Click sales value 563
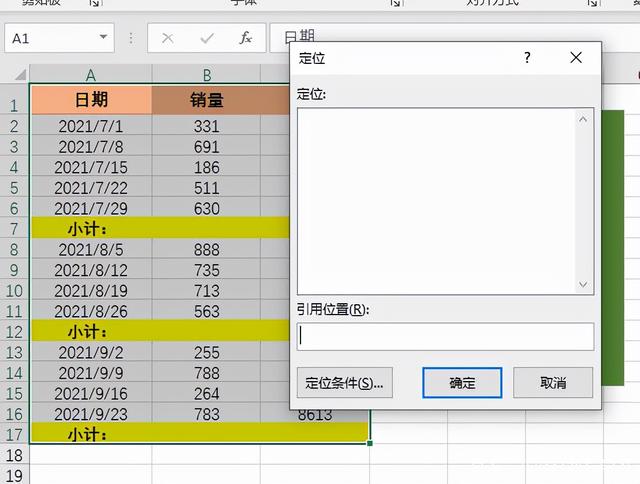640x484 pixels. (x=207, y=311)
